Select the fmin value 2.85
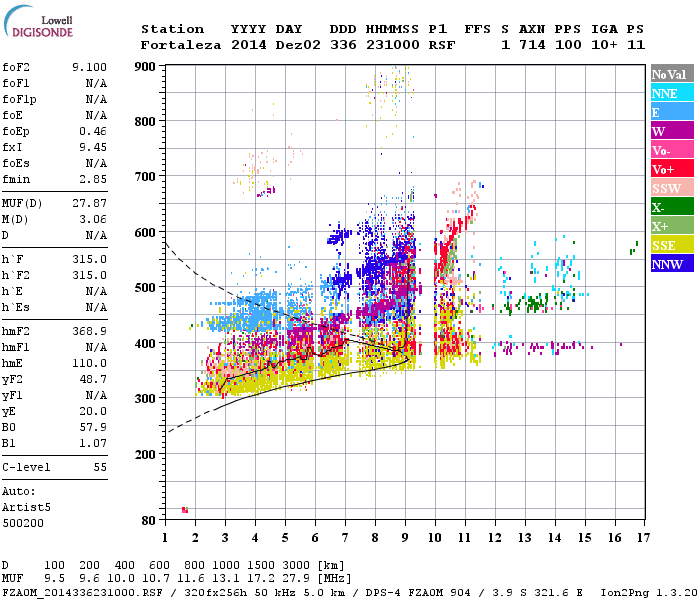The height and width of the screenshot is (600, 700). pyautogui.click(x=93, y=179)
